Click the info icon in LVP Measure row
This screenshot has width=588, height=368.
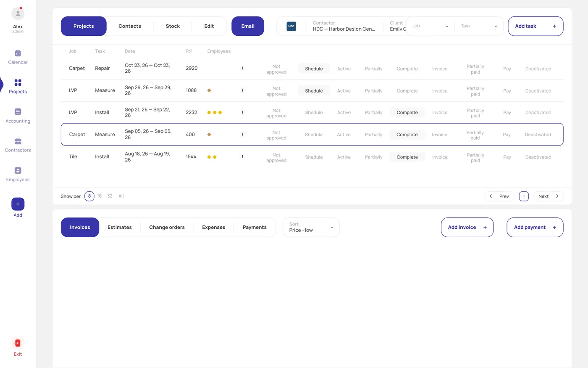242,90
